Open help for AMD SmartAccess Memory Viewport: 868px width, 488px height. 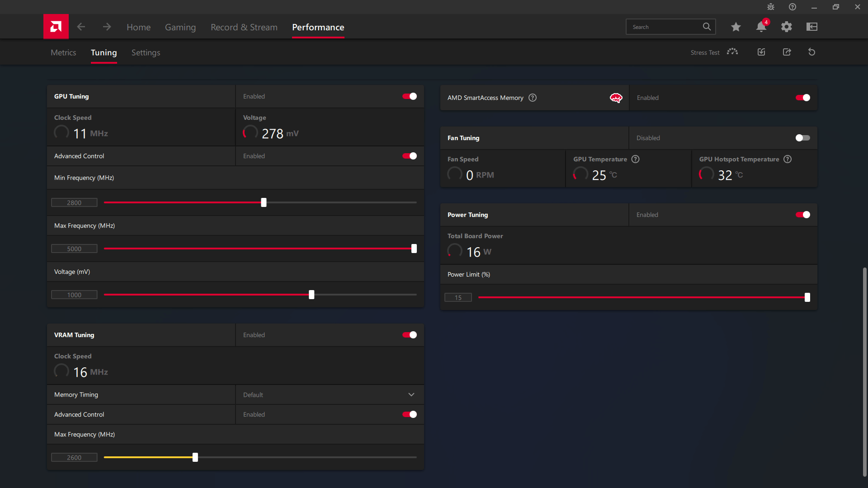tap(533, 98)
